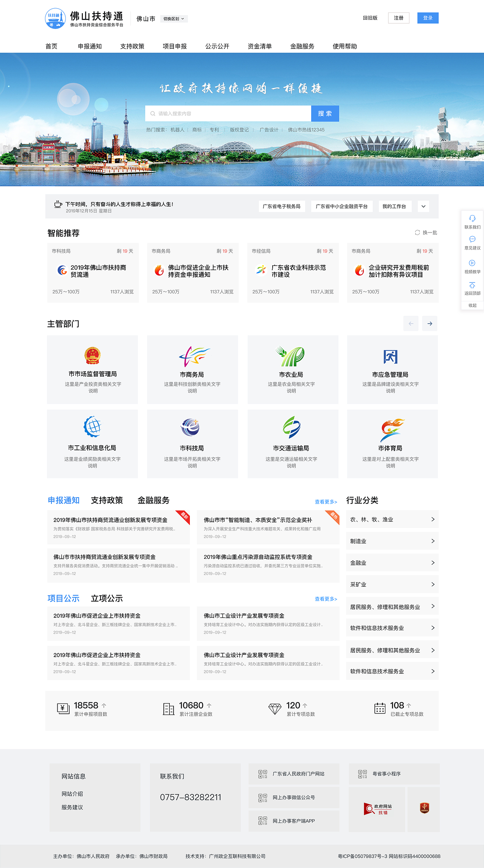Open the 使用帮助 navigation item
The image size is (484, 868).
tap(345, 46)
